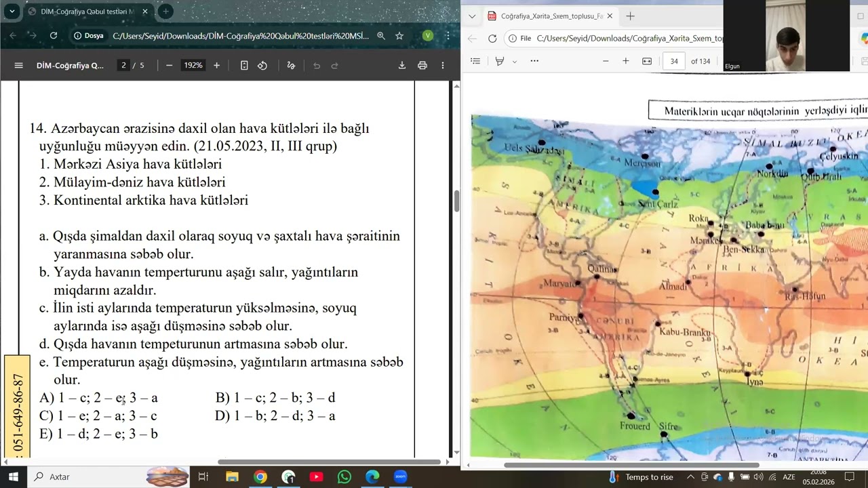
Task: Switch to Coğrafiya_Xəritə_Sxem_toplusu Edge tab
Action: [551, 16]
